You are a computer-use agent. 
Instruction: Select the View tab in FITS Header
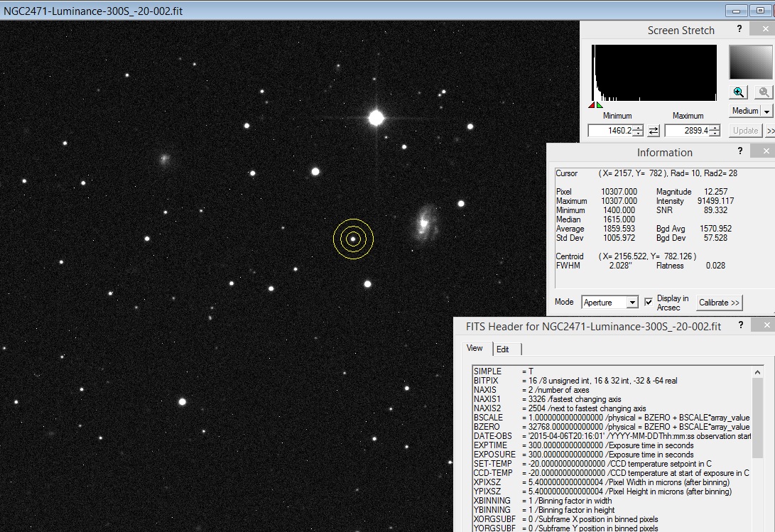[x=475, y=349]
